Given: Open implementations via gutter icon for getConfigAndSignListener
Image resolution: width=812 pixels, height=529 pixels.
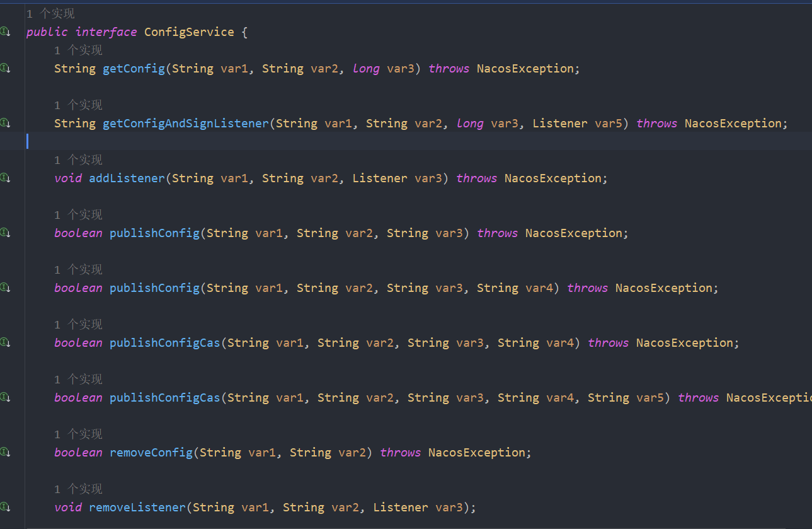Looking at the screenshot, I should 5,122.
